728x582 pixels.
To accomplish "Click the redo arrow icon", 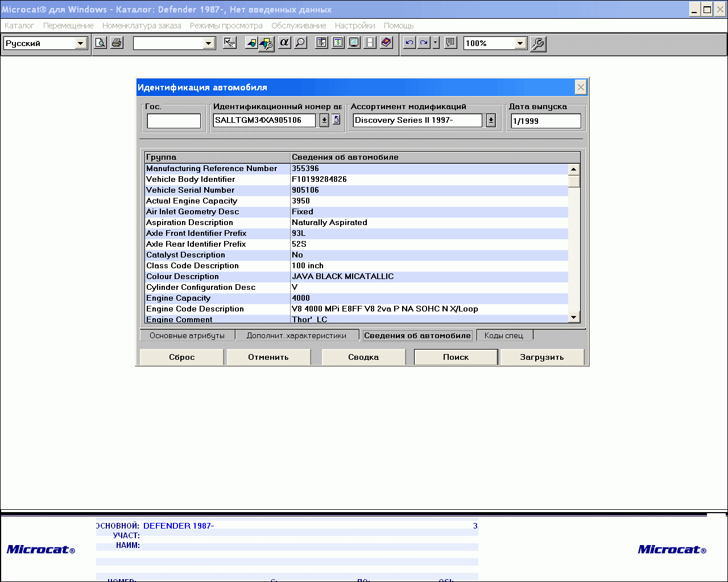I will point(424,43).
